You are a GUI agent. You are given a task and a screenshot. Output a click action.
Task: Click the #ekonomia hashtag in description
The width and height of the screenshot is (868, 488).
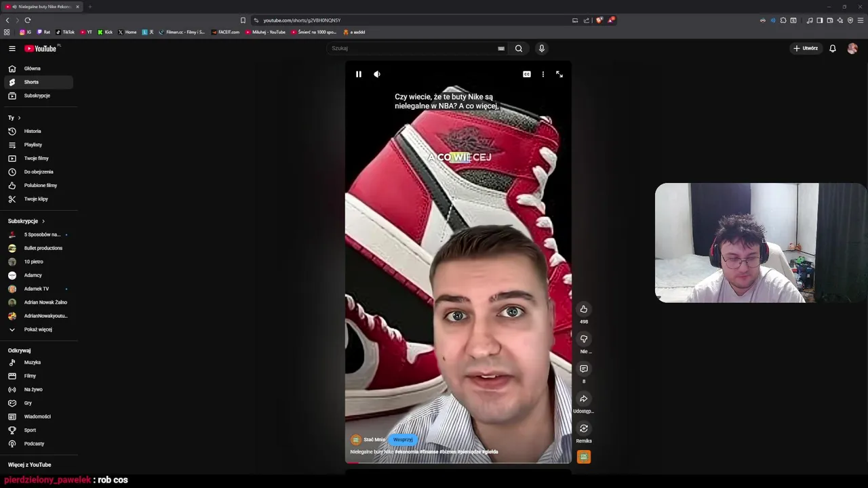(406, 451)
